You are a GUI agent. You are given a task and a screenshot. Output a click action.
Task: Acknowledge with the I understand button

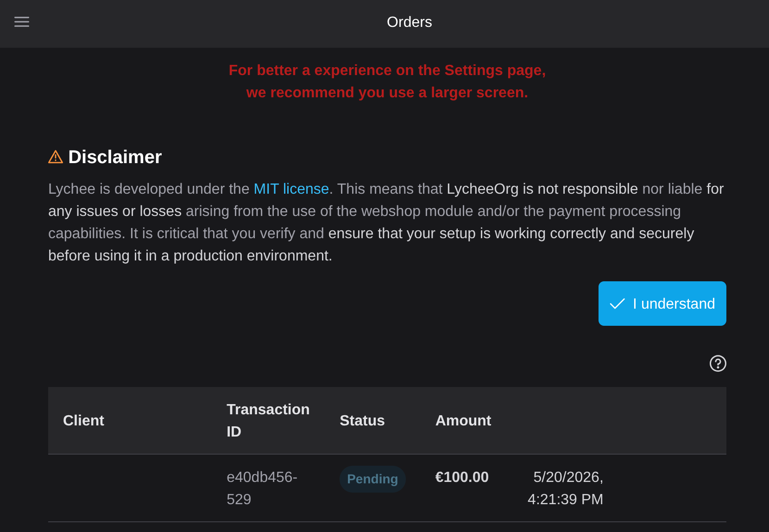pyautogui.click(x=662, y=304)
